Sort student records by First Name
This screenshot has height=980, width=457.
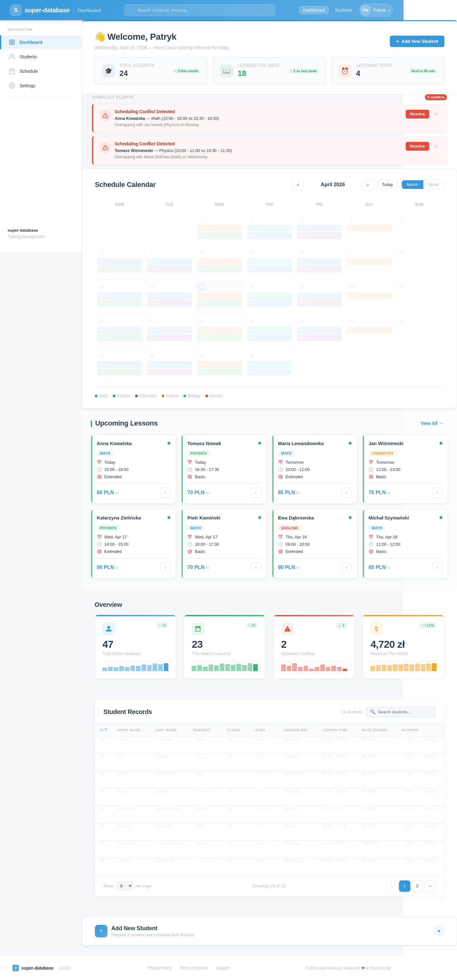pos(130,730)
